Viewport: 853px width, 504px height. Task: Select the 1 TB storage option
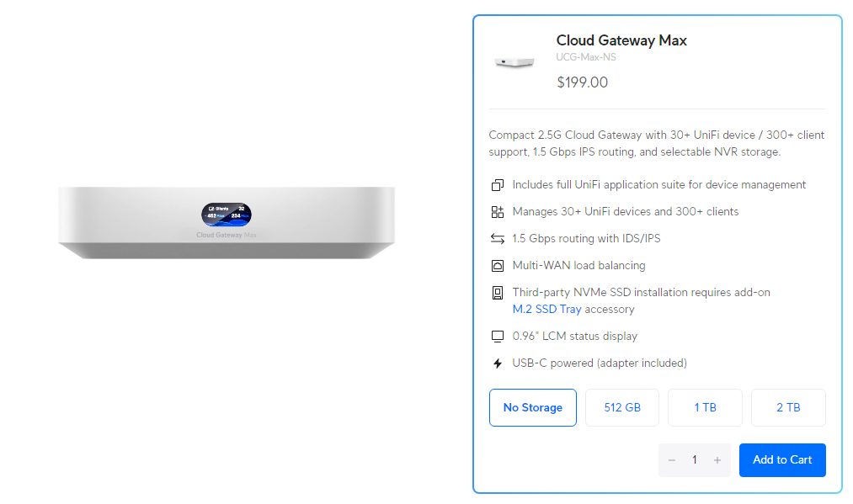pyautogui.click(x=705, y=407)
